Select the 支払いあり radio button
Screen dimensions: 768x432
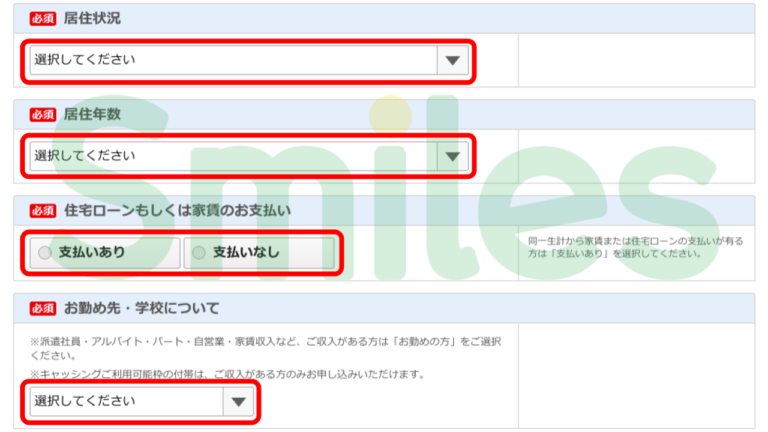[105, 253]
